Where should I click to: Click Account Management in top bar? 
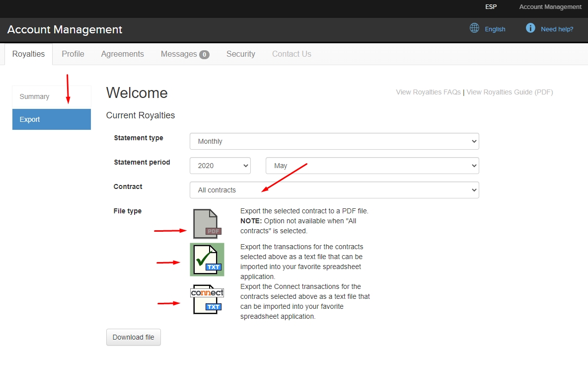[550, 7]
